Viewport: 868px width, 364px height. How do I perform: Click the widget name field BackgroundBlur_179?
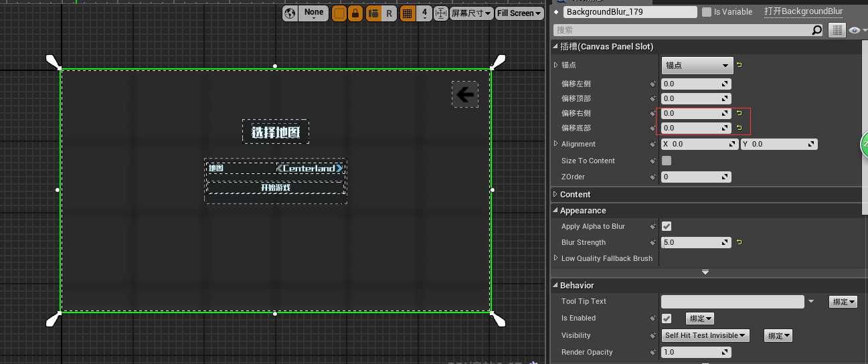(630, 12)
